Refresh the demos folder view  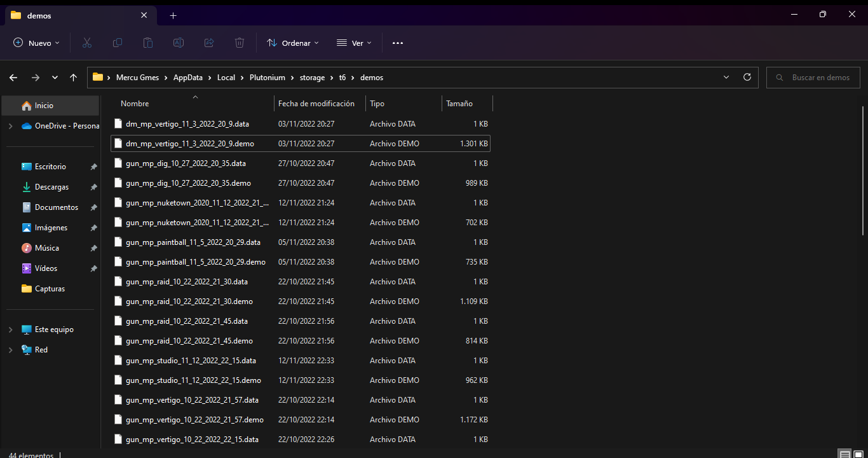747,77
